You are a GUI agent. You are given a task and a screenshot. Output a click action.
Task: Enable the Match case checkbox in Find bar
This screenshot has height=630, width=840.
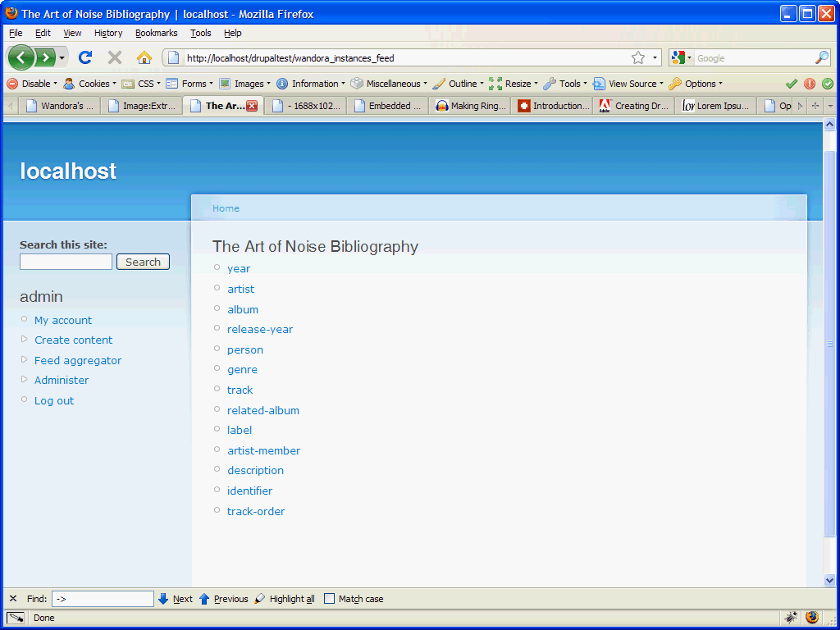[x=328, y=599]
